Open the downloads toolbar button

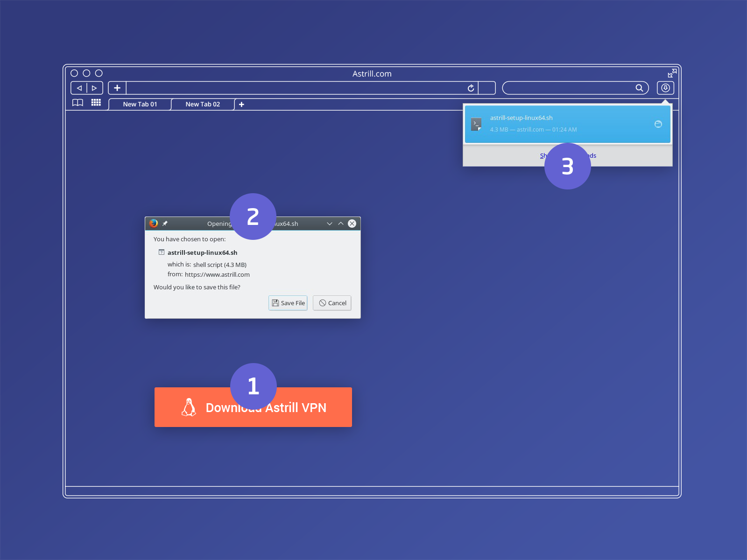(x=665, y=88)
